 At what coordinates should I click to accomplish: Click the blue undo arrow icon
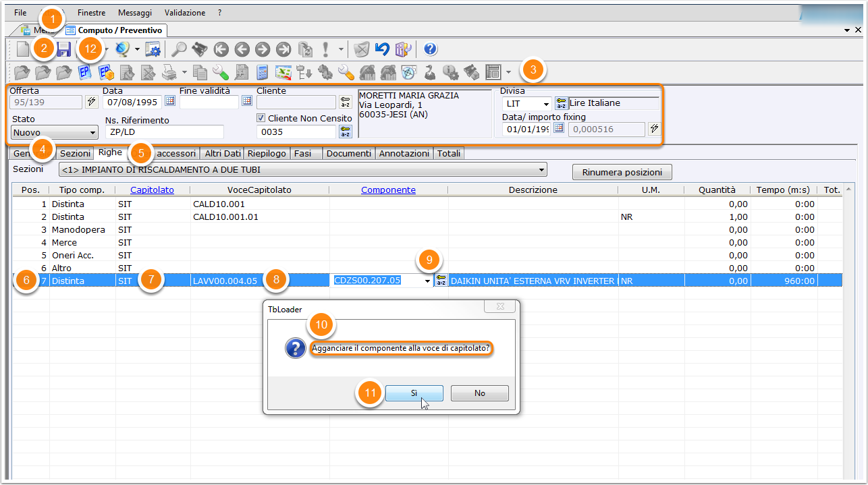(x=382, y=49)
